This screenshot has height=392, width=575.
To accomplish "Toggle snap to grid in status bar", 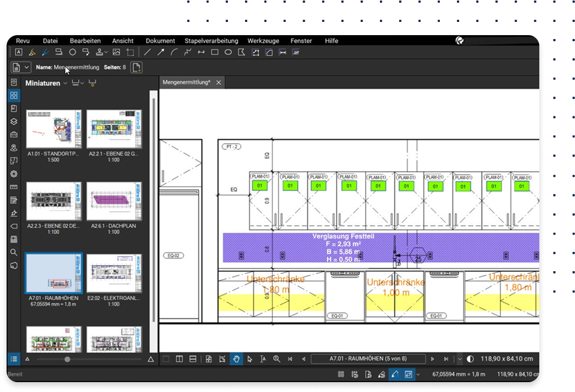I will [x=355, y=374].
